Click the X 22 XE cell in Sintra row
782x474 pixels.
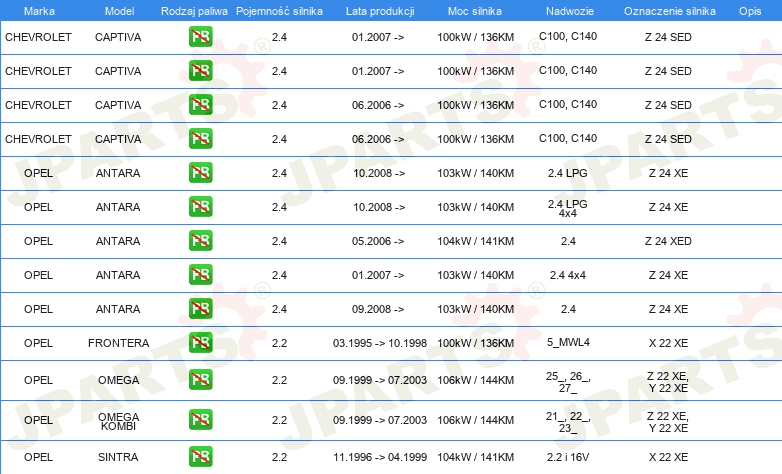click(668, 457)
